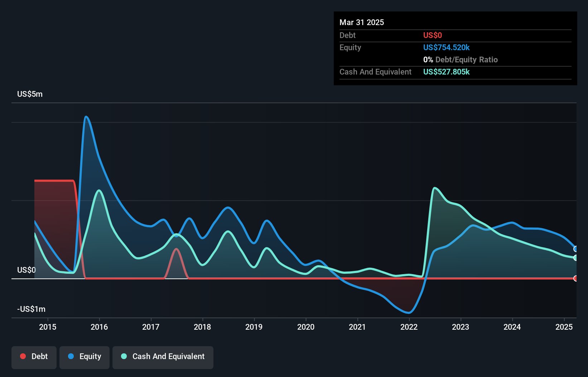
Task: Select the 2024 x-axis label
Action: tap(512, 327)
